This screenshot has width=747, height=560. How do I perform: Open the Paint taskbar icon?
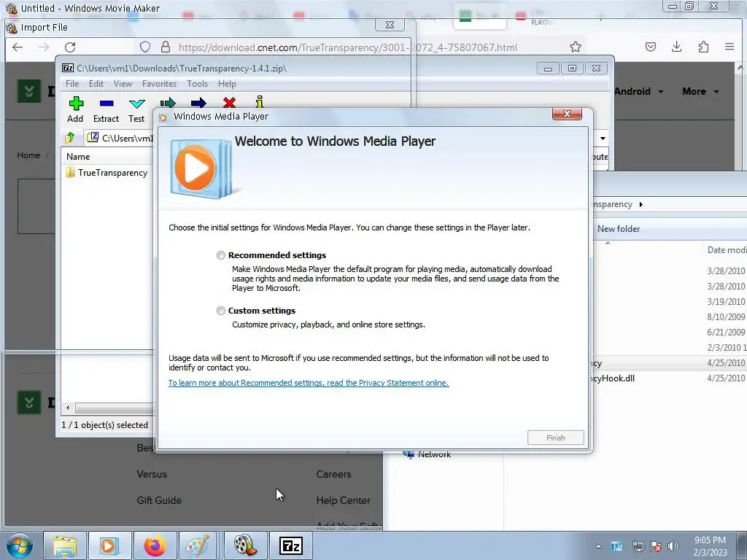click(x=198, y=545)
